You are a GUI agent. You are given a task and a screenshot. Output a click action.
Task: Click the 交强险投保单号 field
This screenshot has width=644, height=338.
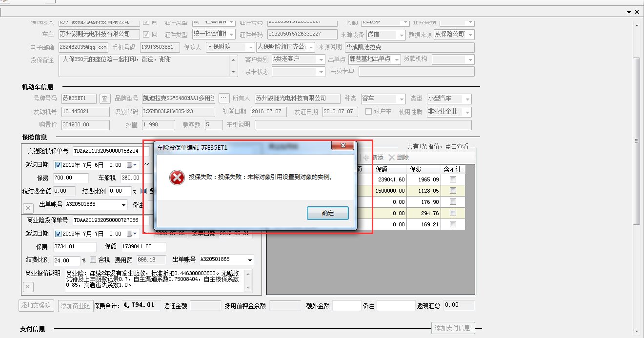(111, 151)
